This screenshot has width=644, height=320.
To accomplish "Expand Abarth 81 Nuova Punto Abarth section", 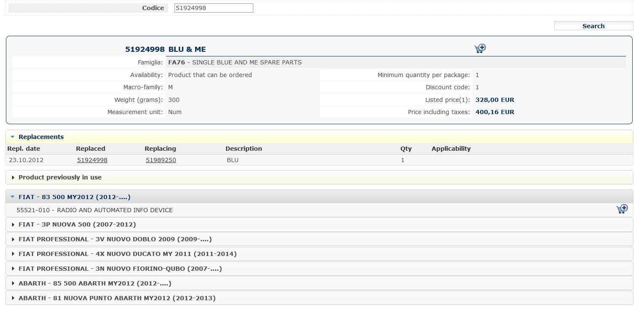I will 319,298.
